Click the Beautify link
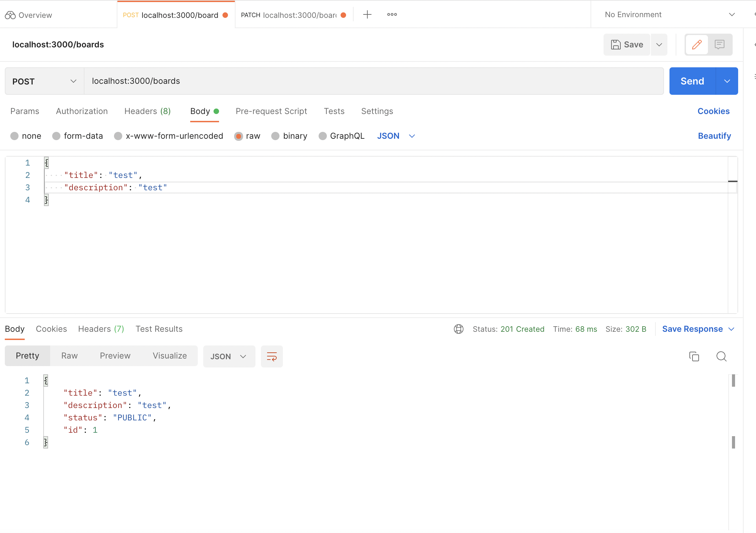The height and width of the screenshot is (533, 756). (x=714, y=136)
